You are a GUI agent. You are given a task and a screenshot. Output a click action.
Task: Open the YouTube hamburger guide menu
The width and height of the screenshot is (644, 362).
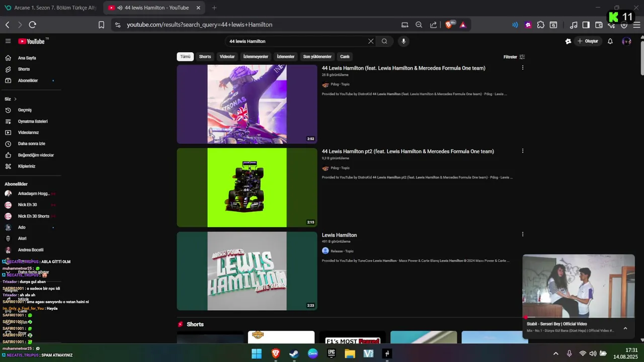(x=8, y=41)
